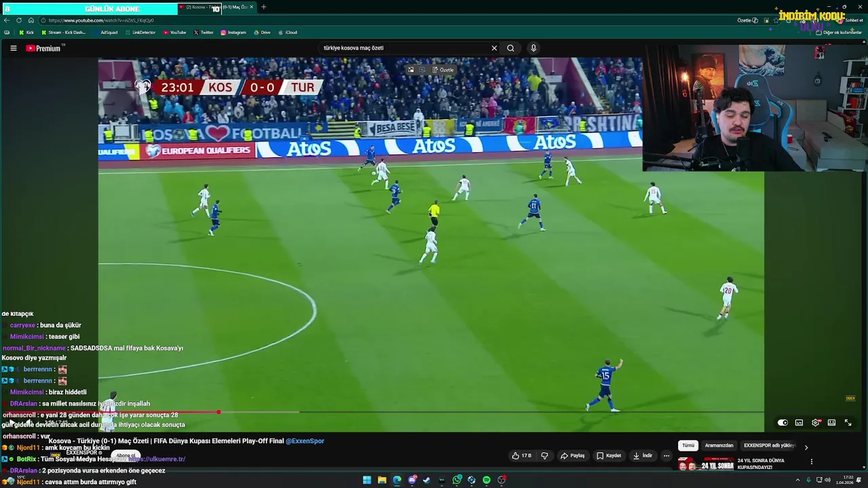The height and width of the screenshot is (488, 868).
Task: Open the LinkDetector bookmark
Action: 140,33
